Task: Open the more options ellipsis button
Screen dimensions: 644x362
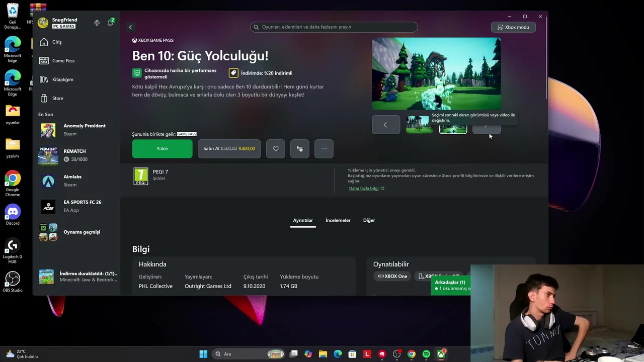Action: pos(324,149)
